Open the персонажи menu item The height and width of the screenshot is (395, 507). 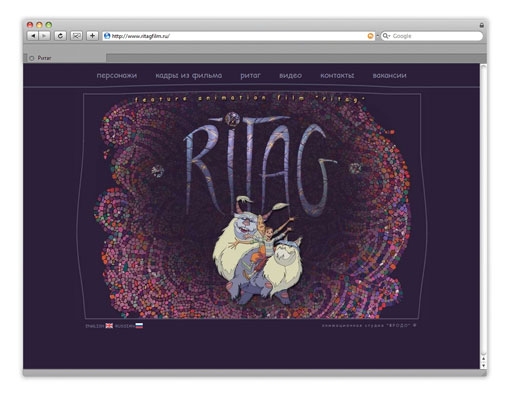coord(117,76)
